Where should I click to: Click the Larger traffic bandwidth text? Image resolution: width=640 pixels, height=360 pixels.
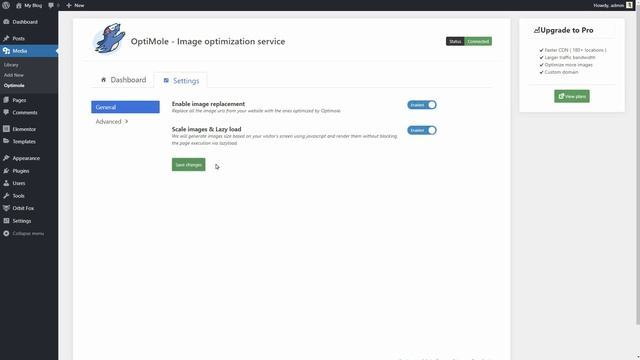pyautogui.click(x=570, y=57)
